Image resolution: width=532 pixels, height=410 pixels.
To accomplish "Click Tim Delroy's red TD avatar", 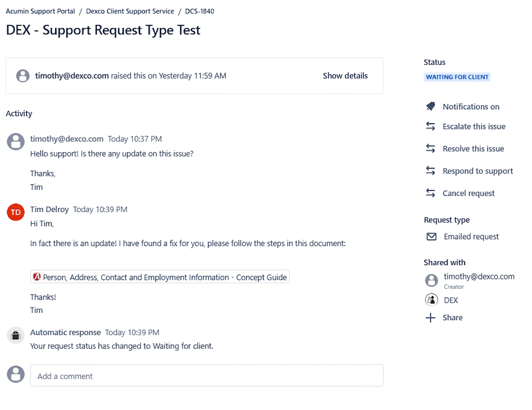I will [16, 212].
